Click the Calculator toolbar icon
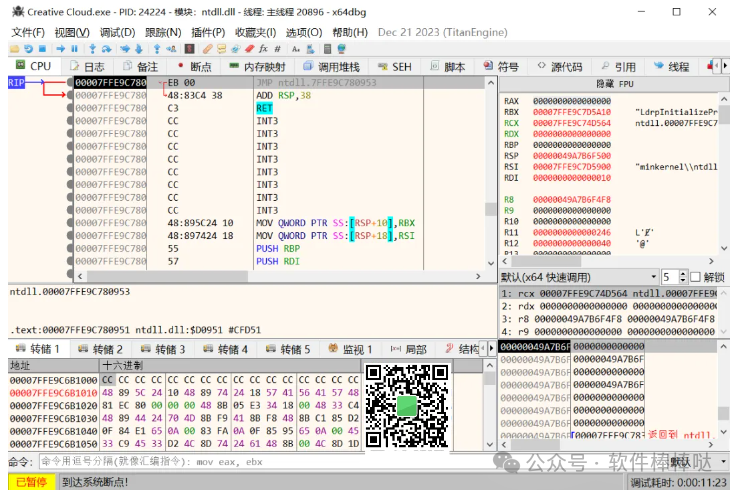Viewport: 735px width, 492px height. click(328, 49)
